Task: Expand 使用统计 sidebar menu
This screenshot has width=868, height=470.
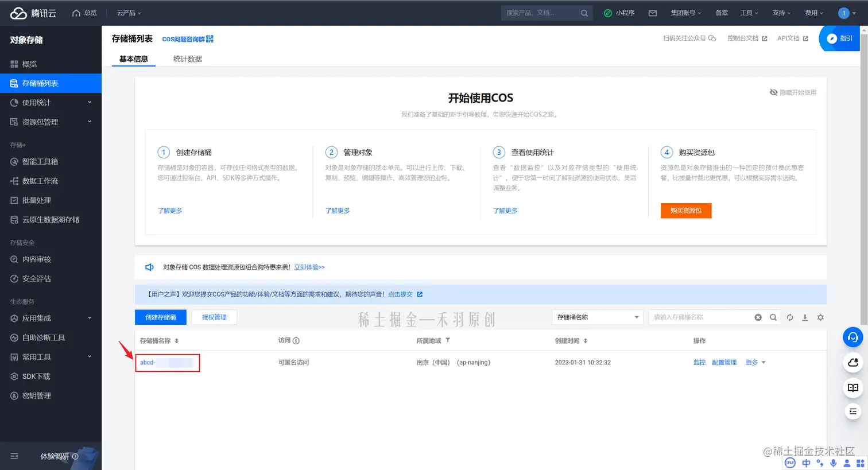Action: [x=51, y=103]
